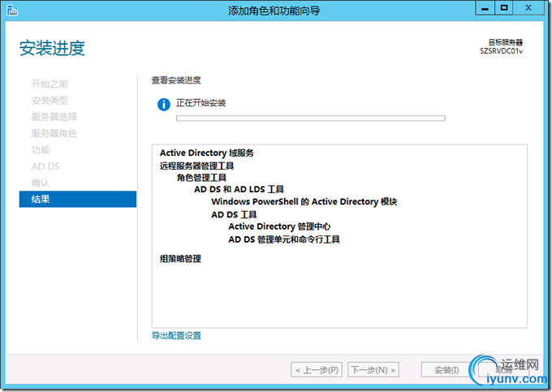Maximize the wizard window
Viewport: 552px width, 392px height.
point(504,8)
